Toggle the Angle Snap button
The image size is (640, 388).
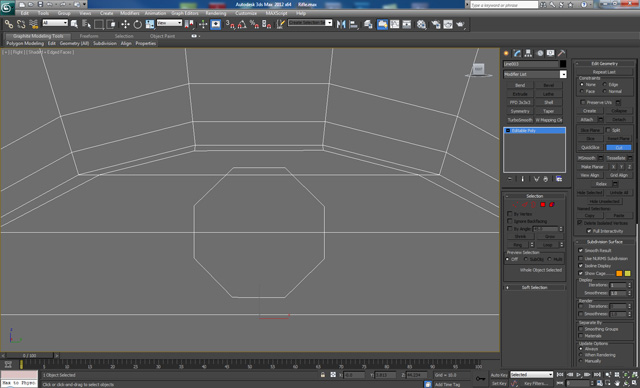(242, 24)
